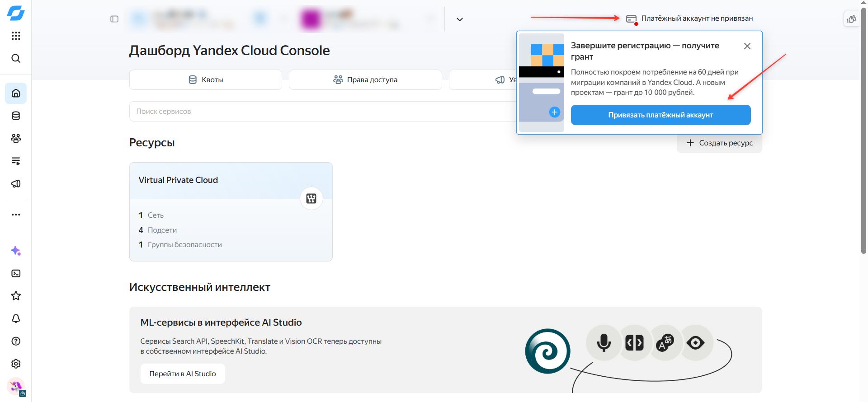Screen dimensions: 868x402
Task: Click the "Дашборд Yandex Cloud Console" heading
Action: click(x=229, y=51)
